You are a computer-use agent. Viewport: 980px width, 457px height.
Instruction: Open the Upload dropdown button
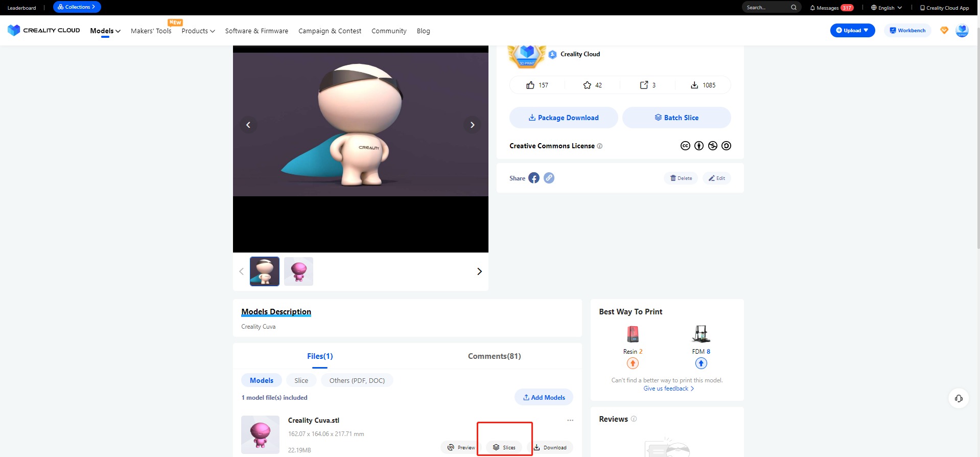pos(852,31)
